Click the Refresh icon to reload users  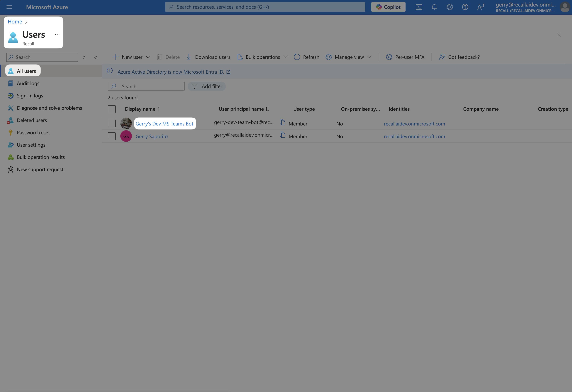point(297,57)
